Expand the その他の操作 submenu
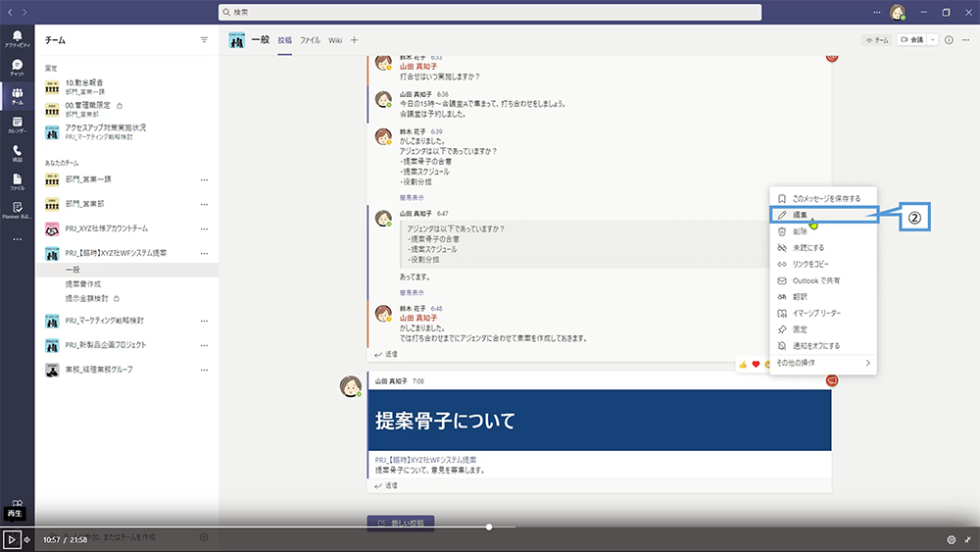This screenshot has height=552, width=980. (x=823, y=363)
